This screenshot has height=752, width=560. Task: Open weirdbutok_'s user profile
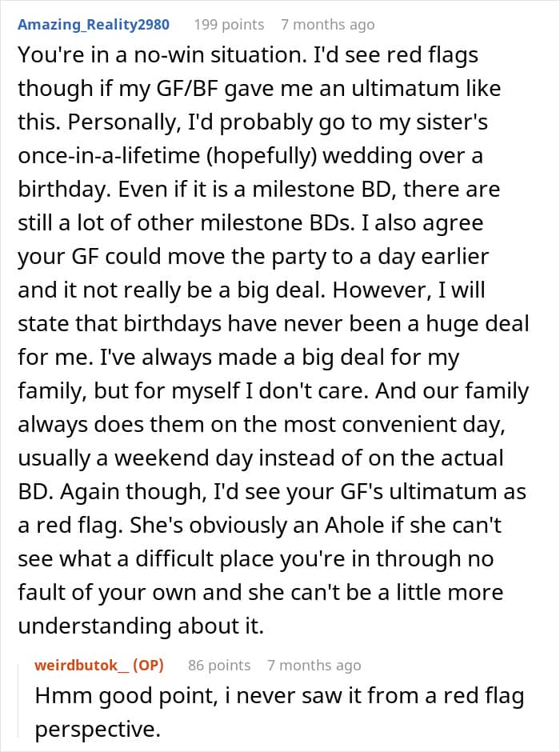tap(81, 665)
